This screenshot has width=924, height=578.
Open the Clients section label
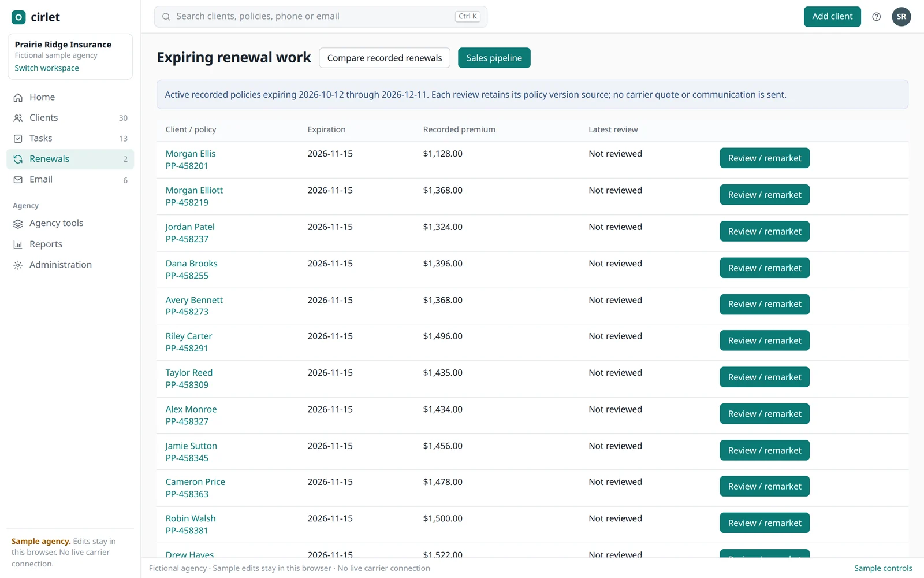coord(44,117)
